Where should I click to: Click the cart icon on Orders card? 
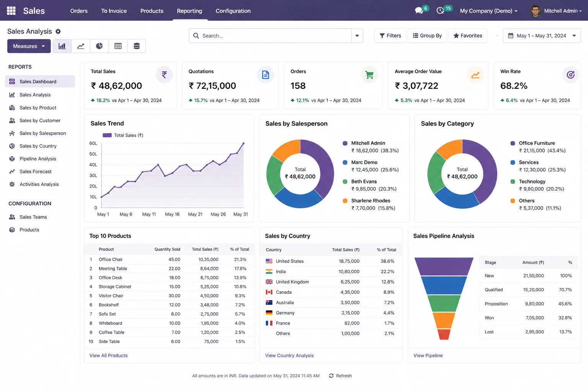click(x=369, y=75)
